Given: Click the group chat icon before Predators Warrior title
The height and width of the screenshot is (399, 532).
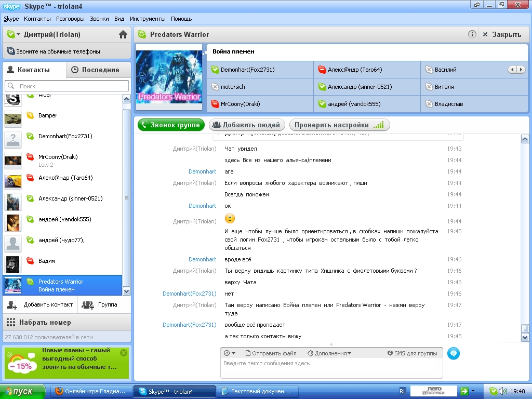Looking at the screenshot, I should (142, 34).
